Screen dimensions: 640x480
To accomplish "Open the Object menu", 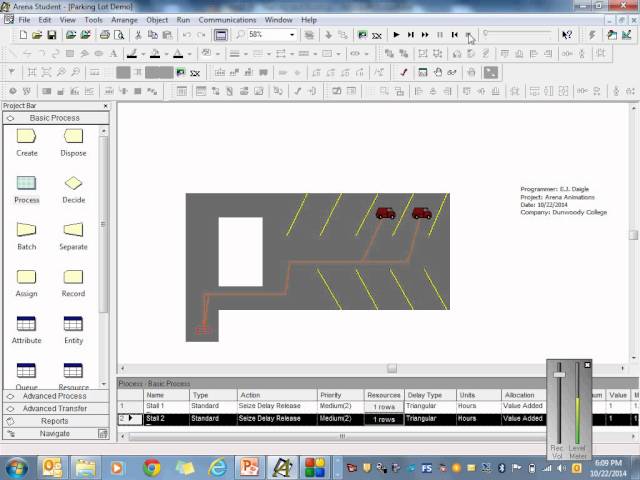I will pos(157,20).
